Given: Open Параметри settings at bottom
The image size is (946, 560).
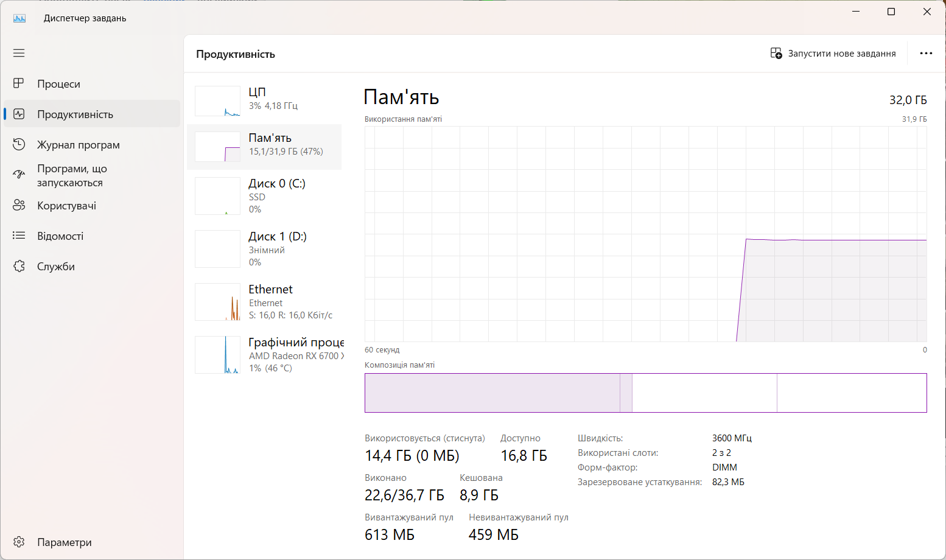Looking at the screenshot, I should (92, 542).
